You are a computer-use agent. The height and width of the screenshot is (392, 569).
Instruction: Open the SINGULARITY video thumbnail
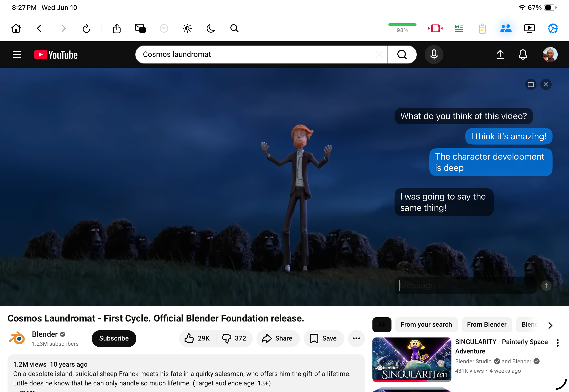click(x=412, y=360)
